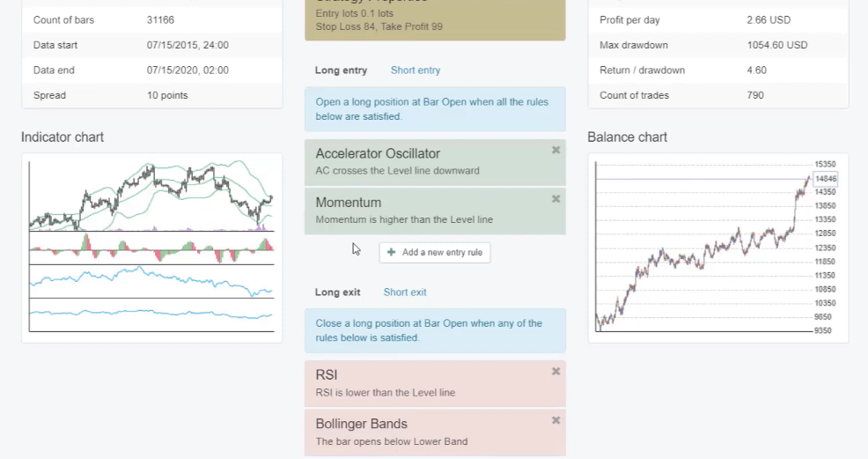Edit the RSI exit rule
Viewport: 868px width, 459px height.
click(x=423, y=383)
